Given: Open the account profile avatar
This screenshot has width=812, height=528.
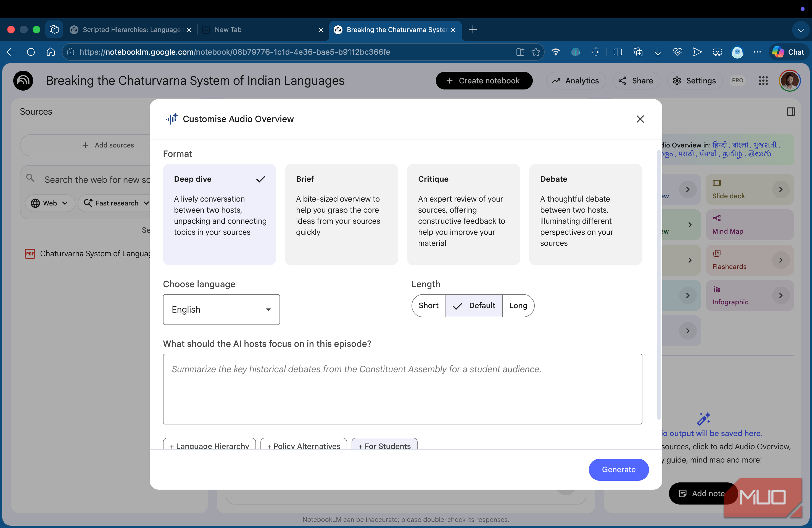Looking at the screenshot, I should (x=789, y=80).
